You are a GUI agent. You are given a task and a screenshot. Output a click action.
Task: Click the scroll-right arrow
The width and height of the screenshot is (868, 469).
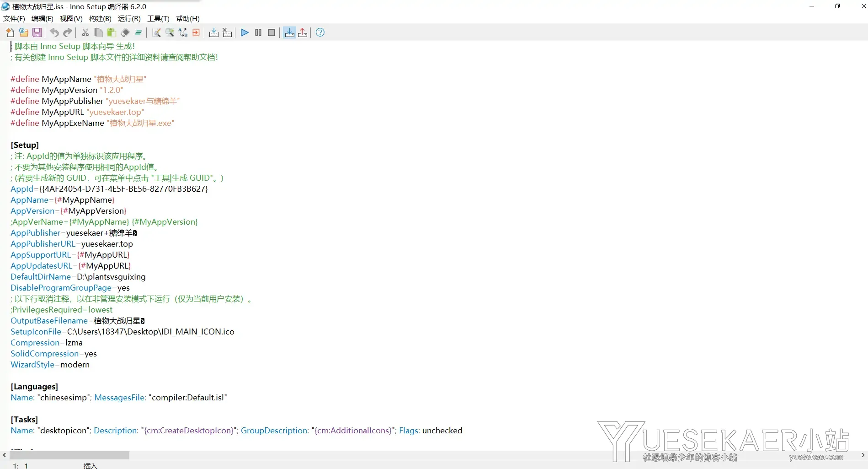[x=863, y=455]
